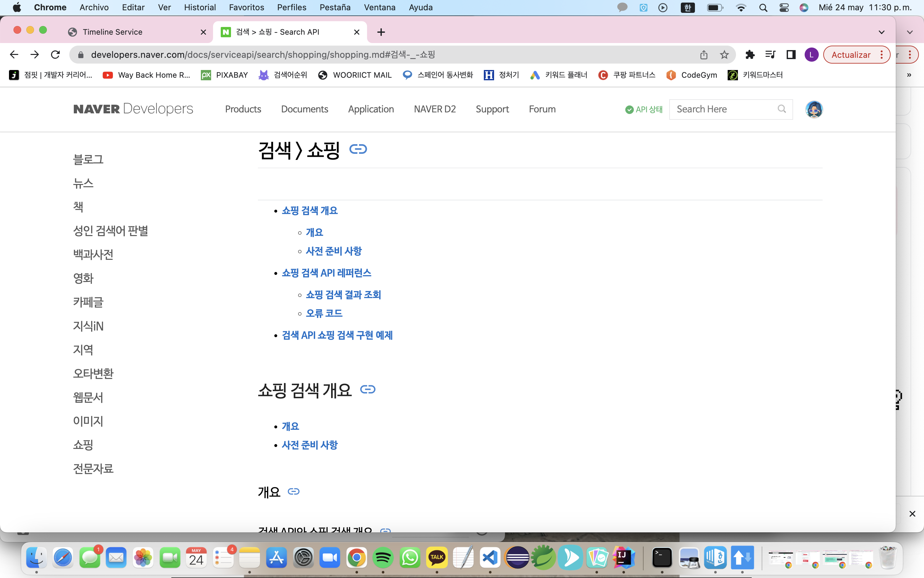Viewport: 924px width, 578px height.
Task: Open the Archivo menu
Action: click(94, 8)
